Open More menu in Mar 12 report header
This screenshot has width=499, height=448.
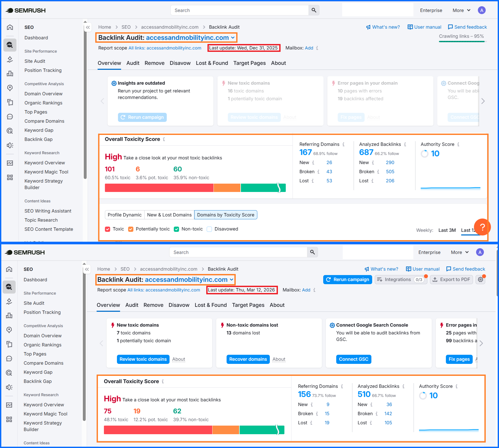point(460,252)
